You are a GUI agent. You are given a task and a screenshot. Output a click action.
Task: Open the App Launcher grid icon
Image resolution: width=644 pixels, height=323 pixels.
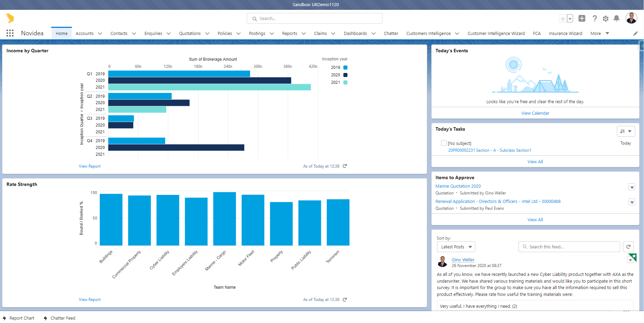pyautogui.click(x=10, y=33)
